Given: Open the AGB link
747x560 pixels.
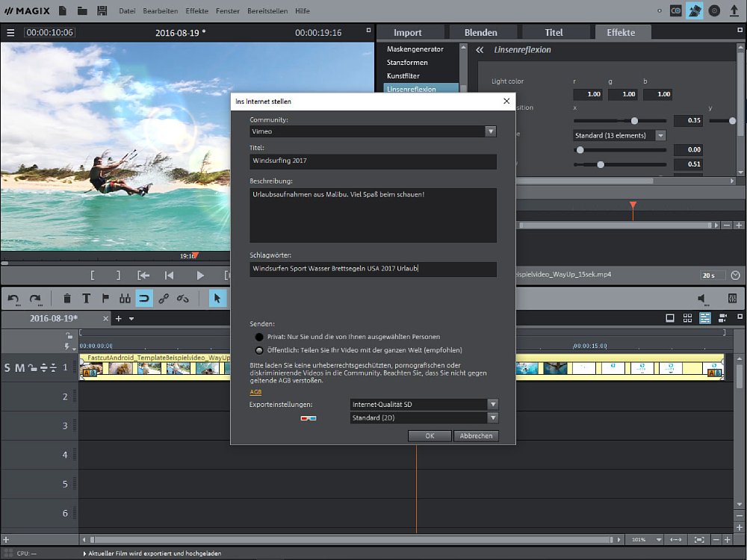Looking at the screenshot, I should 255,392.
